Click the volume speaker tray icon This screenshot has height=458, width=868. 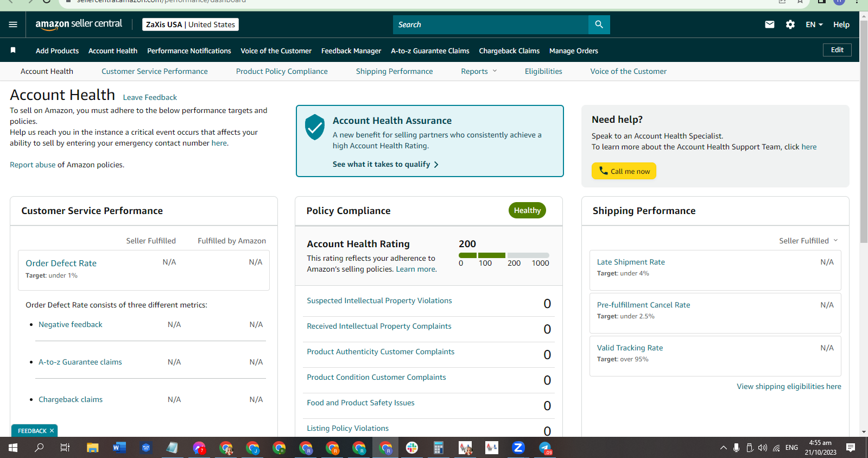[x=763, y=448]
